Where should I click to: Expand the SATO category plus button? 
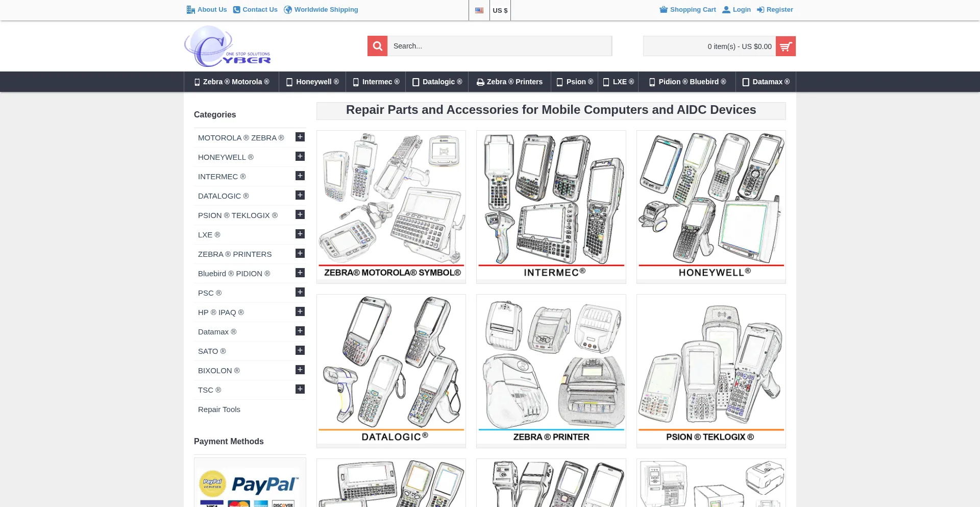[x=300, y=350]
